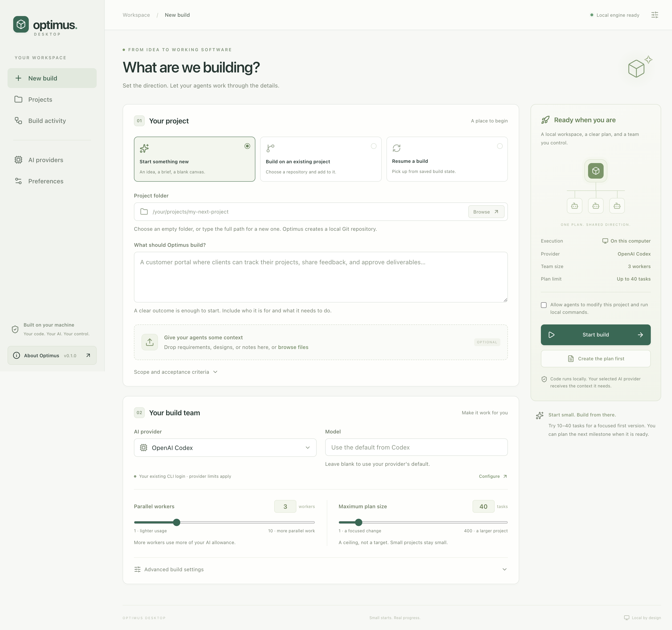Click the info icon in About Optimus

pyautogui.click(x=16, y=355)
